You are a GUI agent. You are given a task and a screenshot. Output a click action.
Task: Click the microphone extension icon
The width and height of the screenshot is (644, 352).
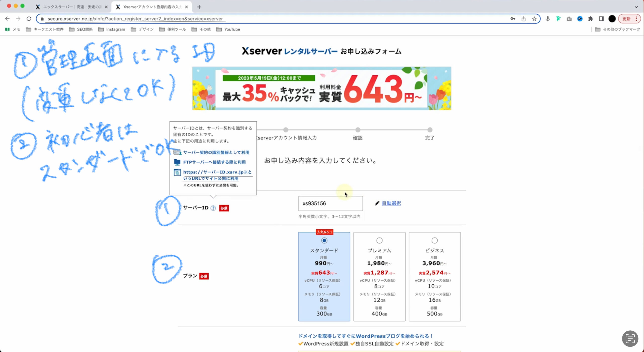pyautogui.click(x=547, y=19)
